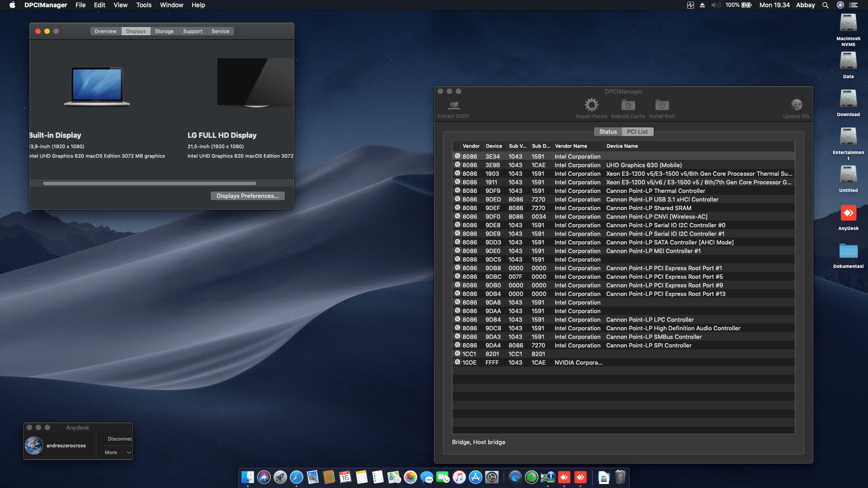868x488 pixels.
Task: Open the AnyDesk desktop icon
Action: tap(848, 213)
